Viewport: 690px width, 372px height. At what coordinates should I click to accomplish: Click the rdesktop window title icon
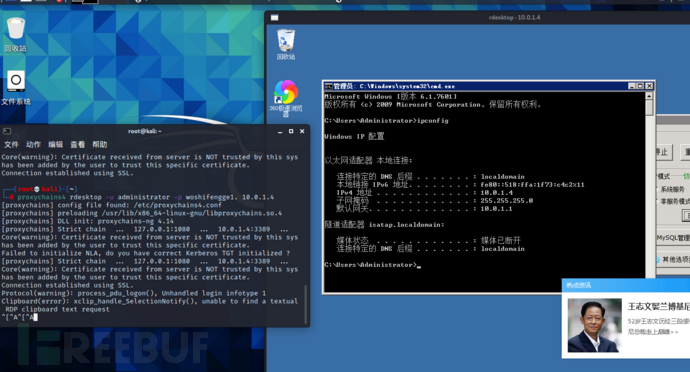click(275, 18)
